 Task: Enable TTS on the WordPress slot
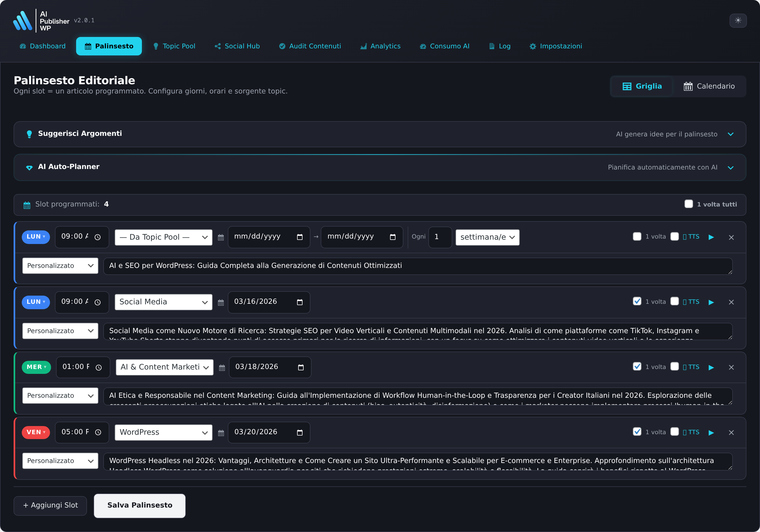click(x=675, y=432)
